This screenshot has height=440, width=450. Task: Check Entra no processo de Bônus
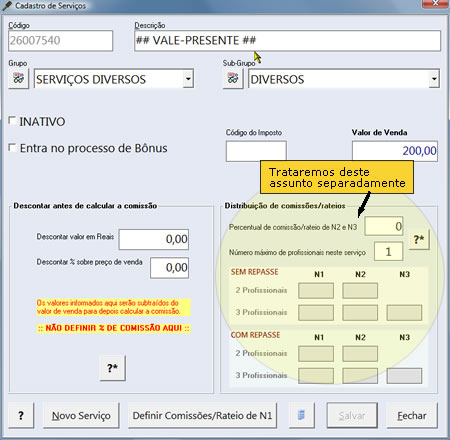12,147
